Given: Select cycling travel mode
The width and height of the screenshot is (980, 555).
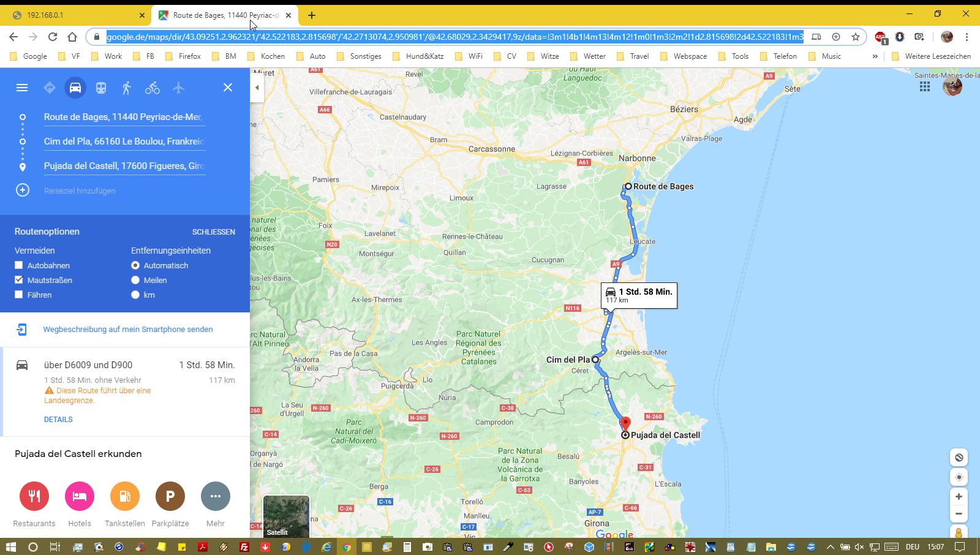Looking at the screenshot, I should (153, 88).
